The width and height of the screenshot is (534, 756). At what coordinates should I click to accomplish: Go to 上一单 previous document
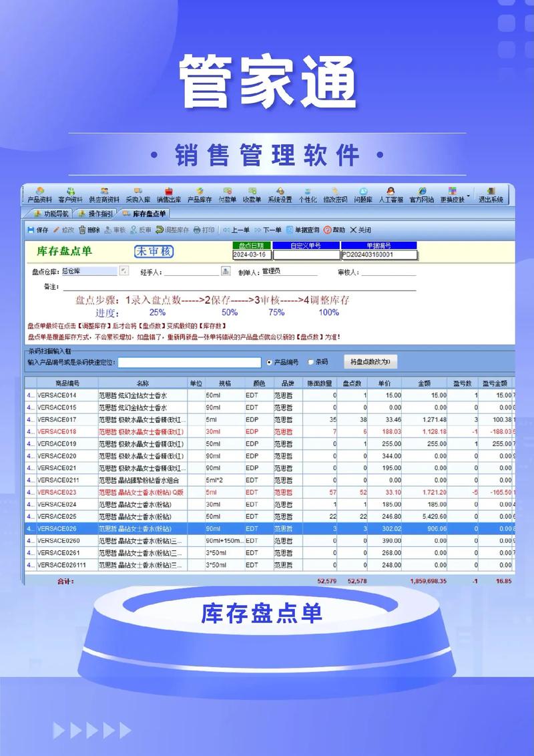click(x=237, y=230)
